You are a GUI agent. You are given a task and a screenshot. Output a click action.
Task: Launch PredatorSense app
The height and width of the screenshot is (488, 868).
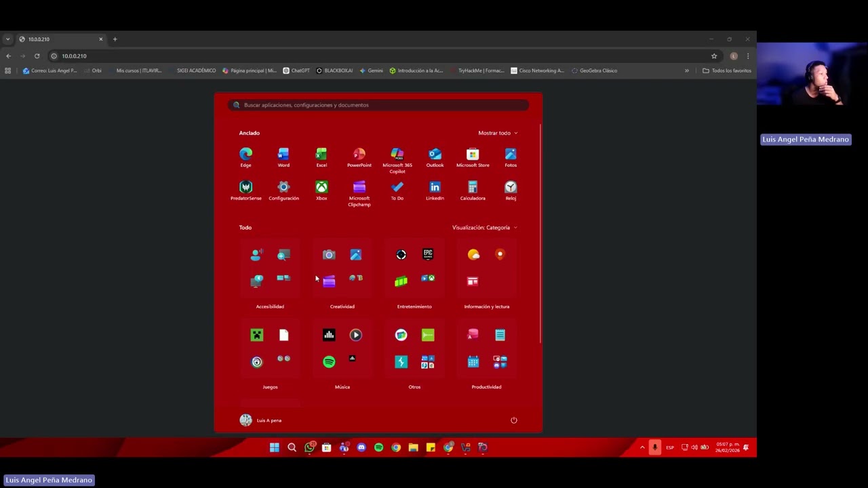click(x=245, y=190)
